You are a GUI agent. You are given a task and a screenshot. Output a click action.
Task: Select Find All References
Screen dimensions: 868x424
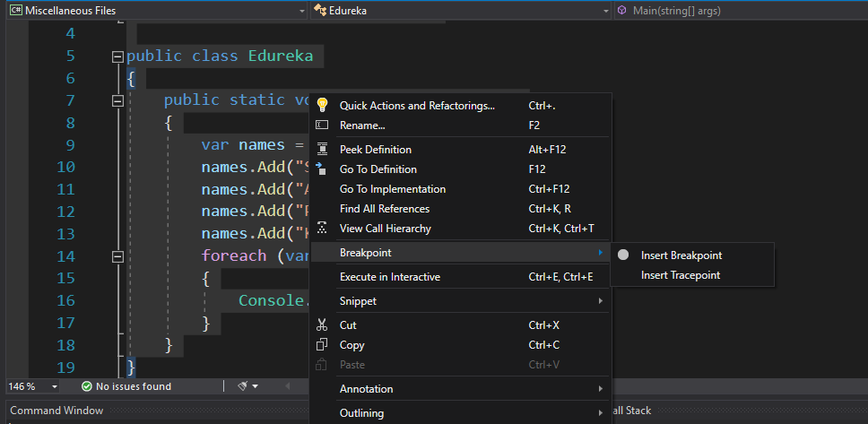coord(461,209)
